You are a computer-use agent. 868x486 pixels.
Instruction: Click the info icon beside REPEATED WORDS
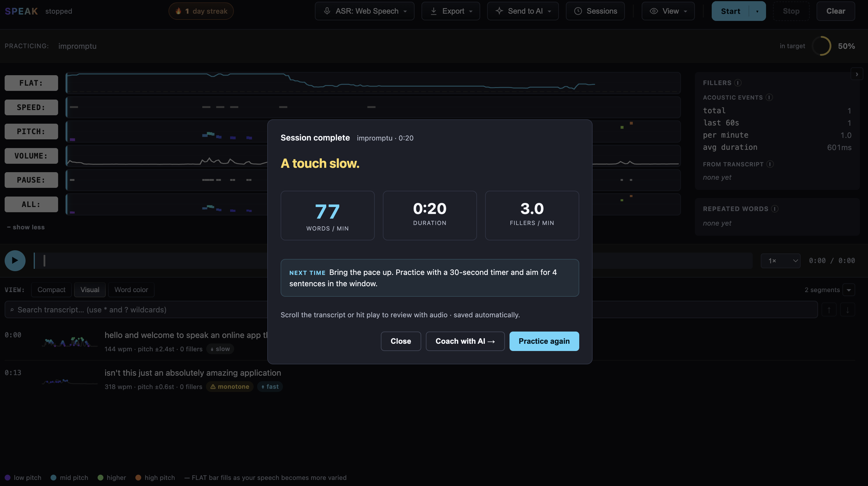click(x=775, y=209)
